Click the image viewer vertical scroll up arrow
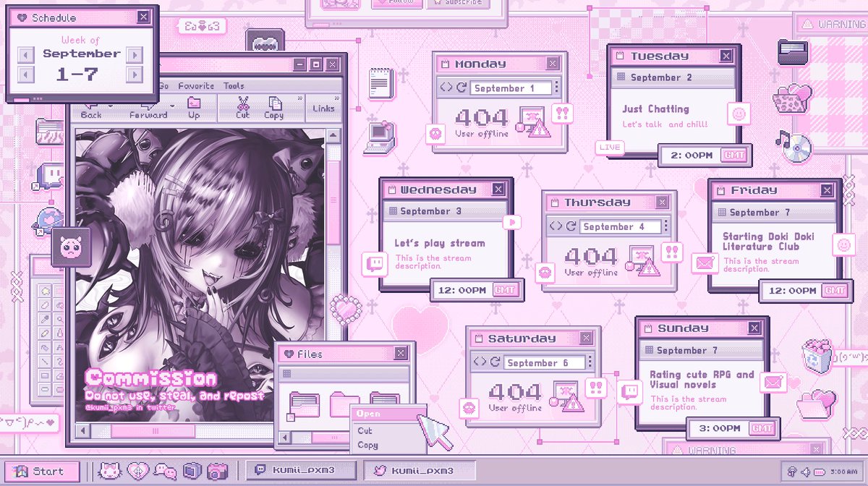Screen dimensions: 868x486 coord(333,135)
